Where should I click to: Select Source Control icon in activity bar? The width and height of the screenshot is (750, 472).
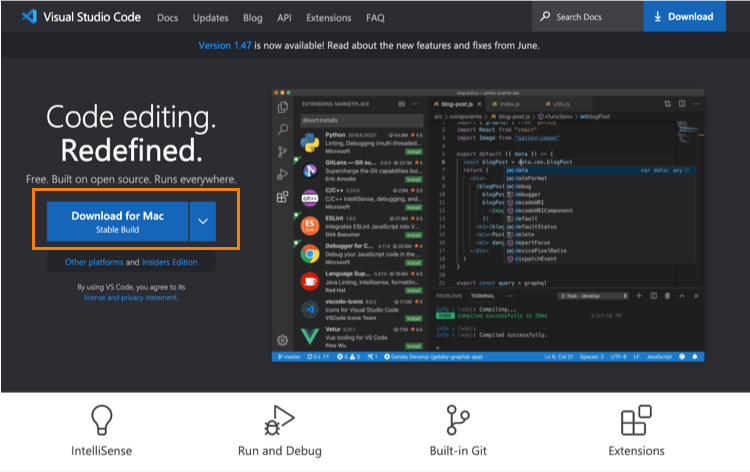(283, 152)
